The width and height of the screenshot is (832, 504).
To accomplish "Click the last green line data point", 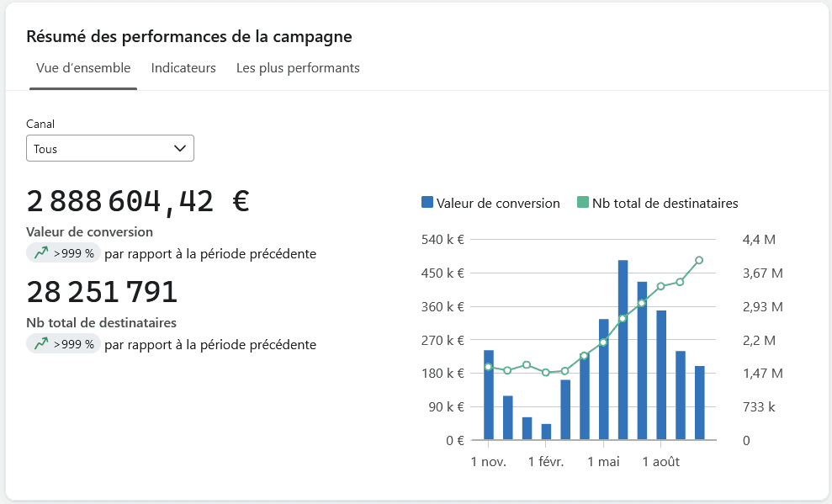I will (699, 260).
